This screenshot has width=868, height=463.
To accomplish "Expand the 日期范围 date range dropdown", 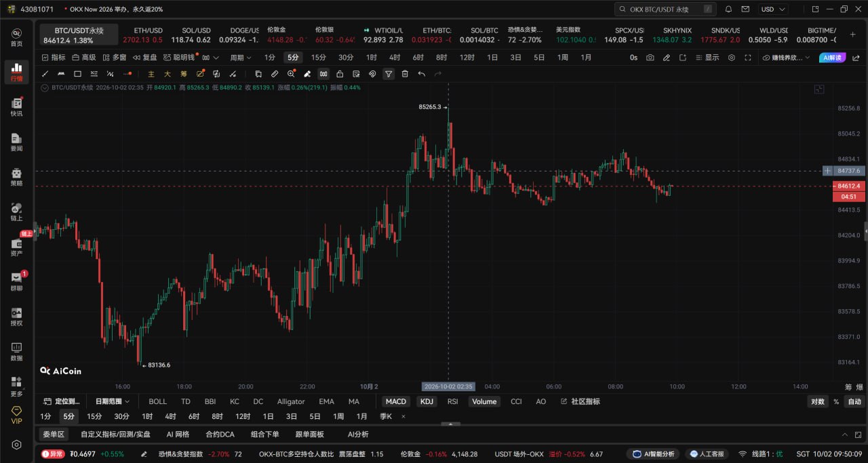I will point(112,401).
